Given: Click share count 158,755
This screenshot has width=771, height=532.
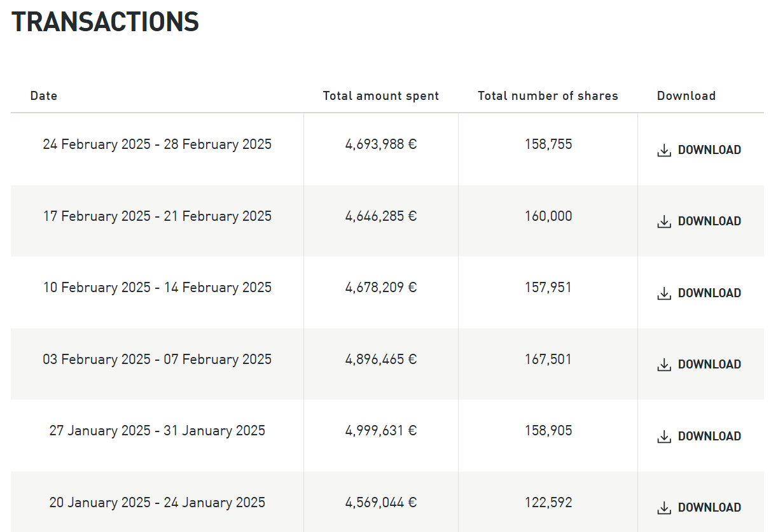Looking at the screenshot, I should (x=548, y=144).
